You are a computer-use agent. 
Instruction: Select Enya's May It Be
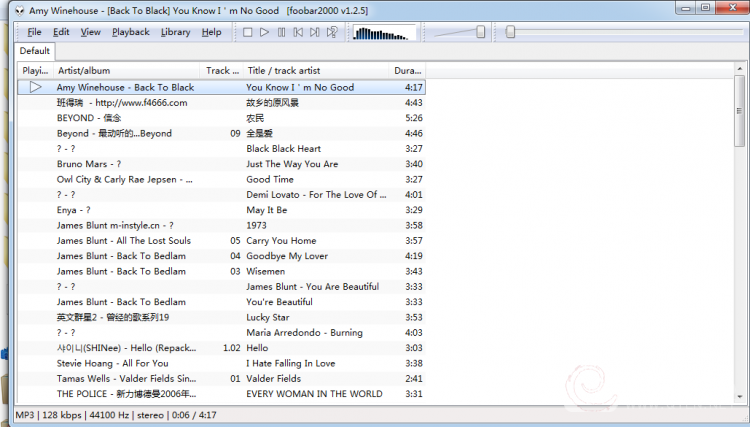[221, 210]
